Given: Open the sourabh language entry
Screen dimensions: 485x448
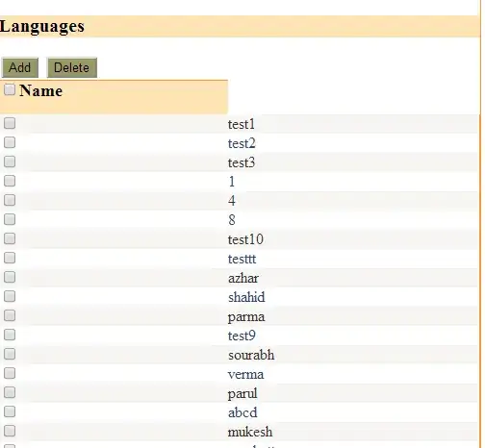Looking at the screenshot, I should pos(251,355).
